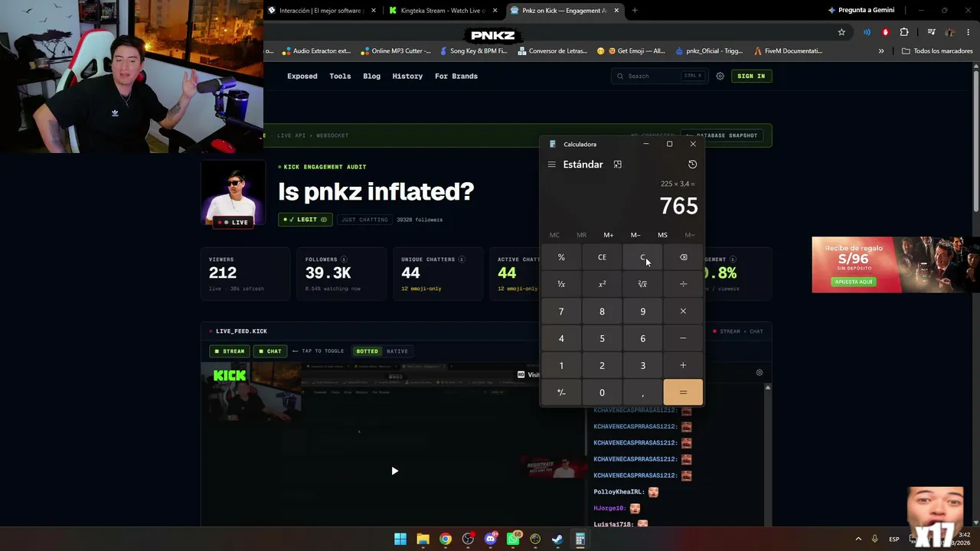
Task: Click the 0 key in Calculator
Action: (602, 393)
